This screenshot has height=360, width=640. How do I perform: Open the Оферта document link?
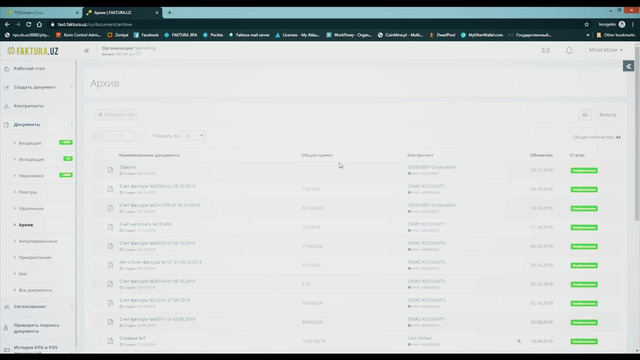(x=128, y=167)
